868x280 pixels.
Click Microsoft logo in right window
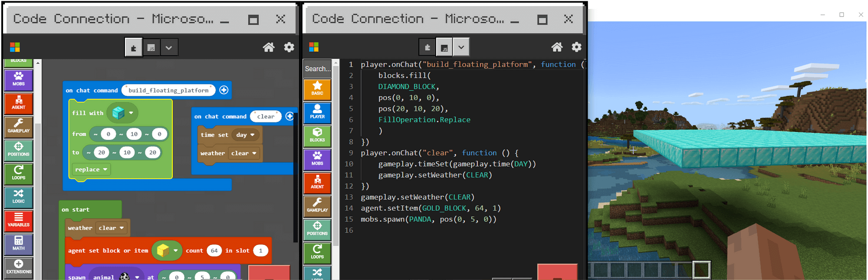pos(314,47)
